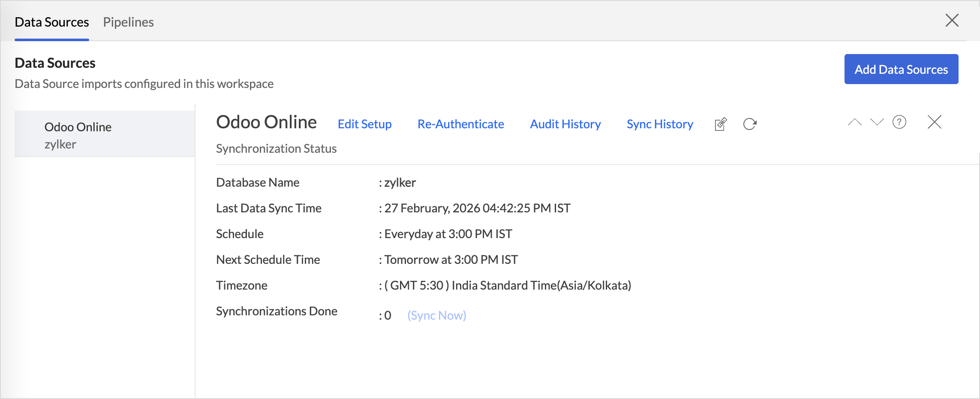Switch to the Pipelines tab
The image size is (980, 399).
point(128,22)
